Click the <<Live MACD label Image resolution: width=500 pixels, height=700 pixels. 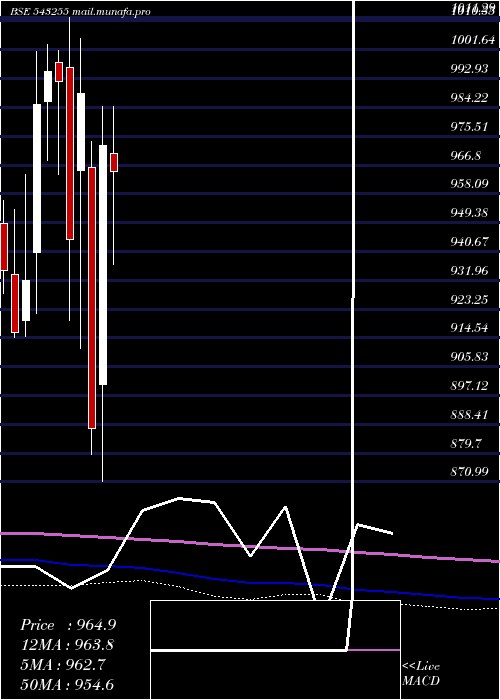coord(421,673)
